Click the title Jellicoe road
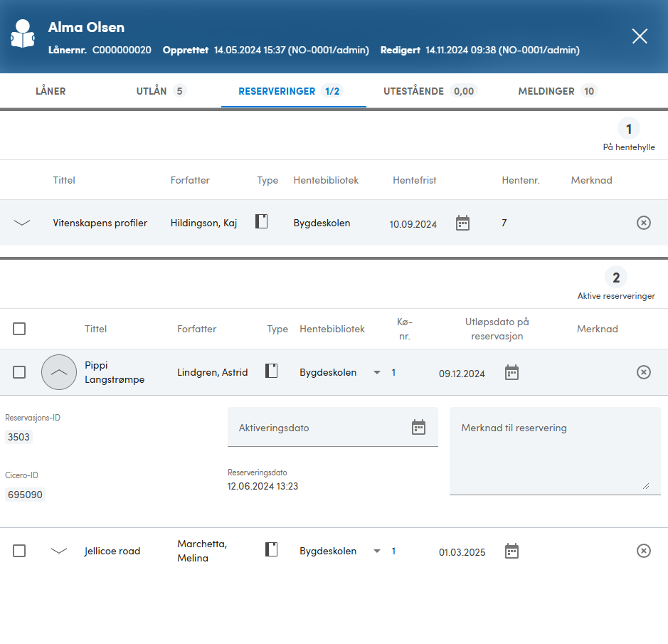Viewport: 668px width, 644px height. click(x=112, y=551)
